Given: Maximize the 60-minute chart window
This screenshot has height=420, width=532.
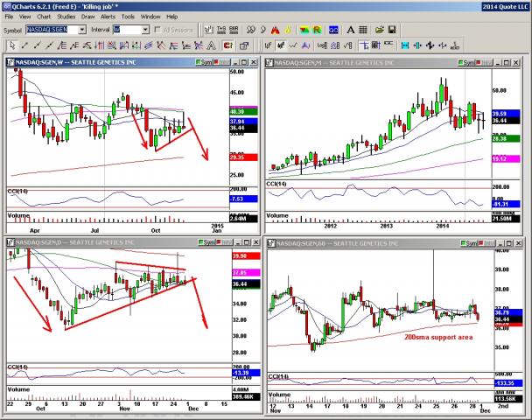Looking at the screenshot, I should (509, 243).
